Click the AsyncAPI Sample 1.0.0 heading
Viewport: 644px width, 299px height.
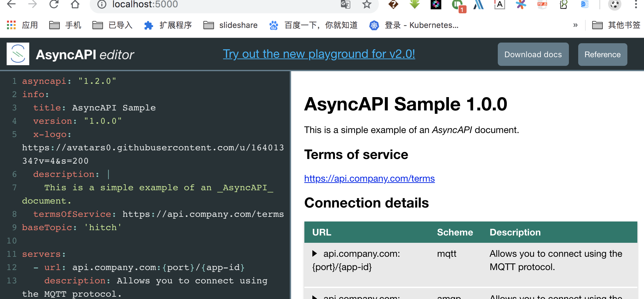pyautogui.click(x=406, y=104)
